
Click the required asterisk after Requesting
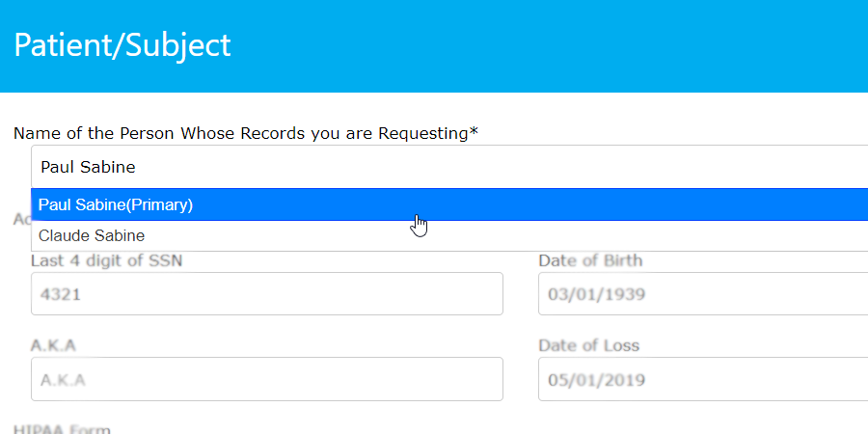[474, 132]
